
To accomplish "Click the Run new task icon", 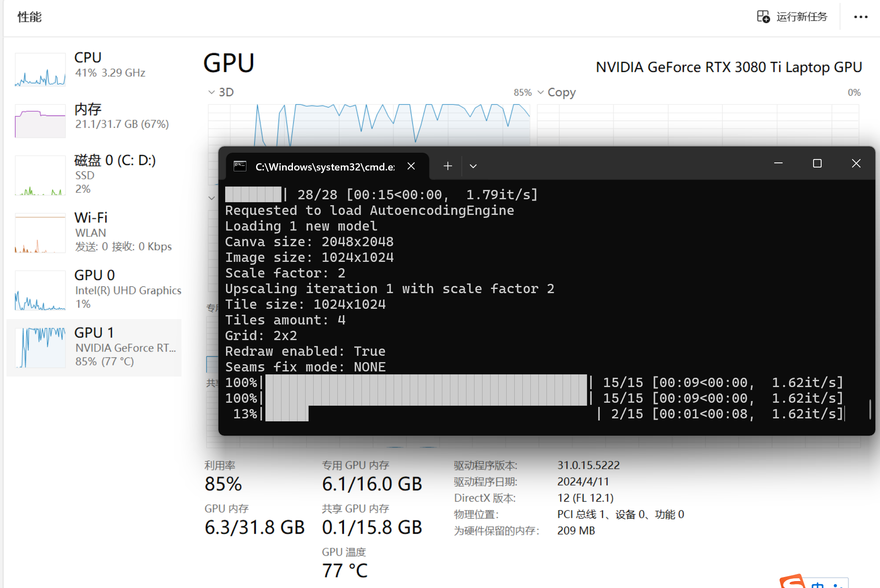I will 763,17.
